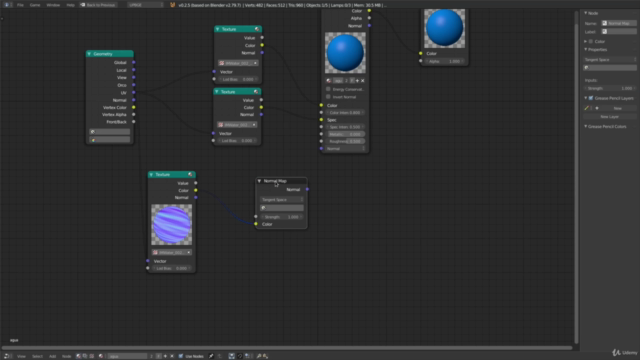Toggle the Grease Pencil Layers checkbox
Screen dimensions: 640x360
pos(591,98)
